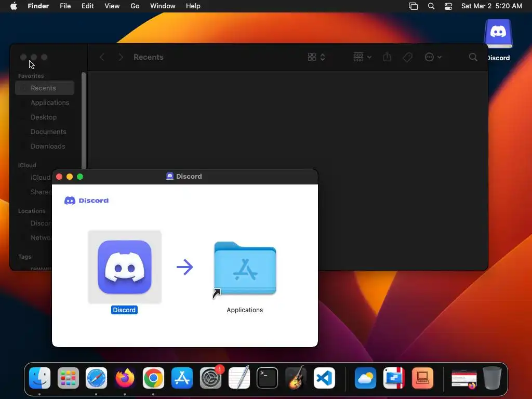The height and width of the screenshot is (399, 532).
Task: Open System Settings from the Dock
Action: [211, 378]
